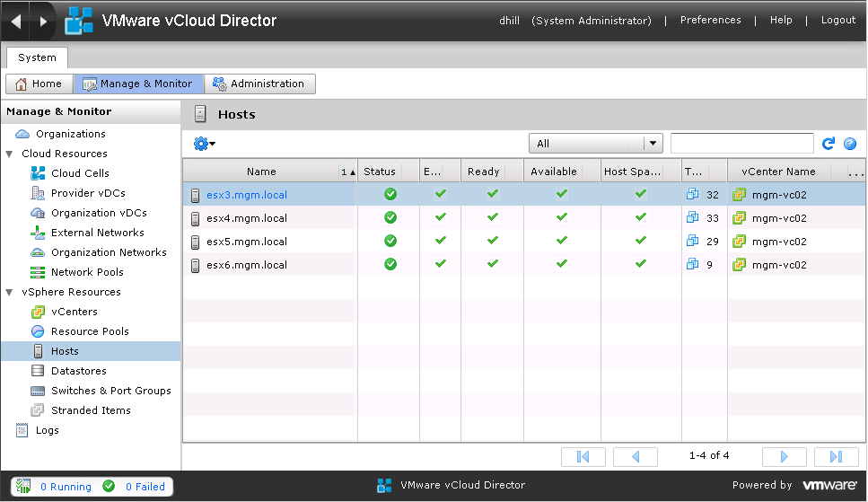
Task: Refresh the hosts list
Action: (x=829, y=144)
